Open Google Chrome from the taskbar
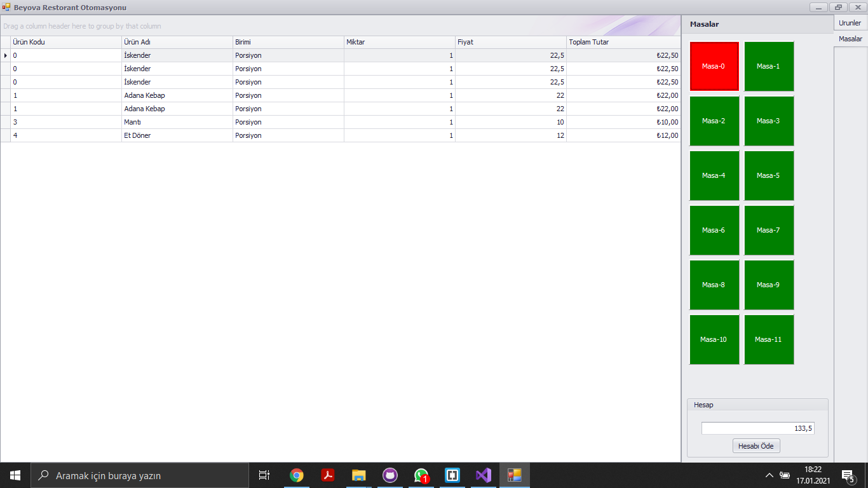 296,475
